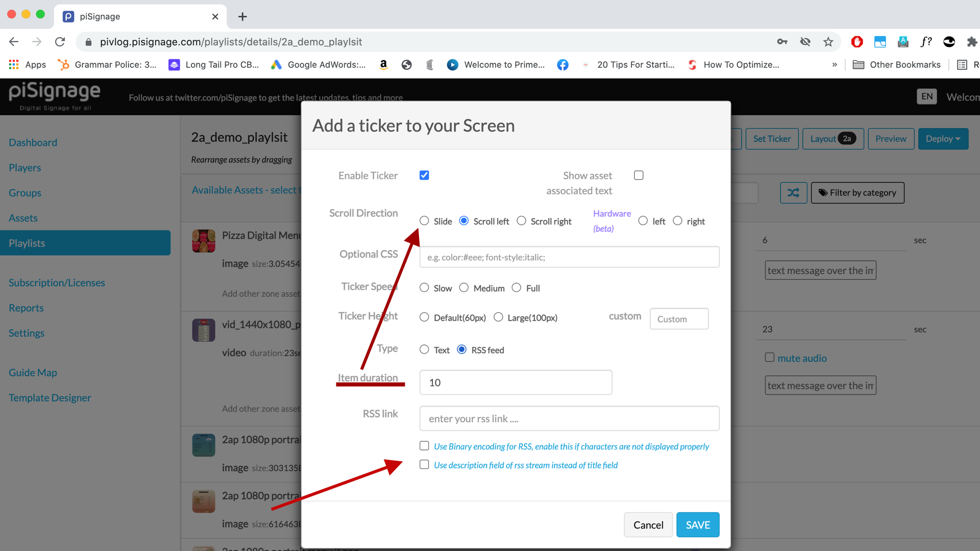The width and height of the screenshot is (980, 551).
Task: Click the shuffle/randomize assets icon
Action: click(793, 193)
